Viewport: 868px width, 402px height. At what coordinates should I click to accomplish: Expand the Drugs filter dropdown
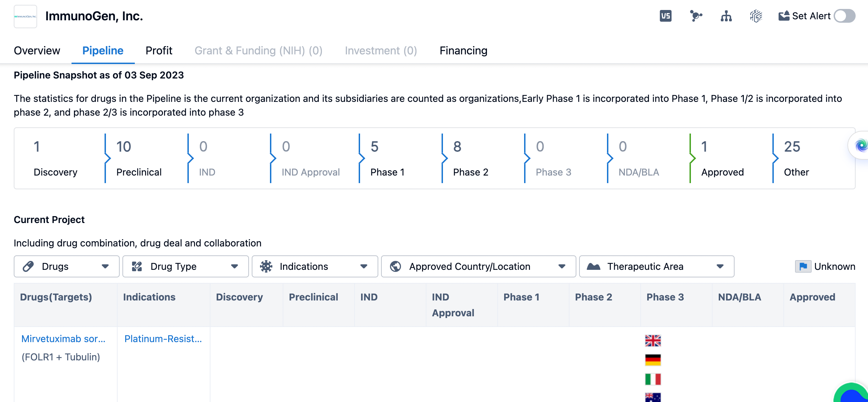coord(66,266)
